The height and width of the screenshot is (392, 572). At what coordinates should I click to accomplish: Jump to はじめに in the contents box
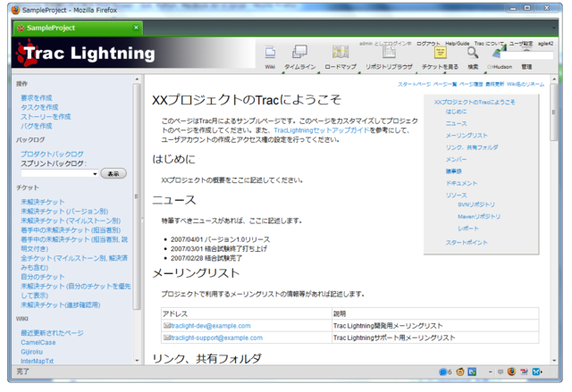coord(456,112)
